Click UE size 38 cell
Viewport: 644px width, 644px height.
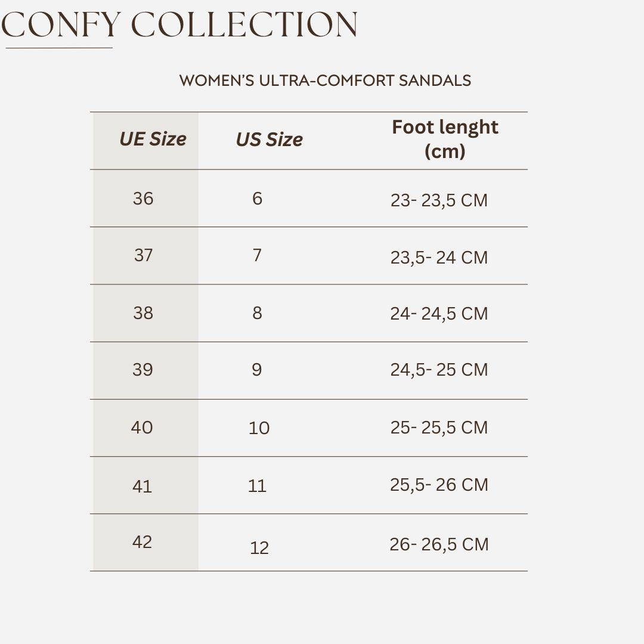click(x=143, y=313)
